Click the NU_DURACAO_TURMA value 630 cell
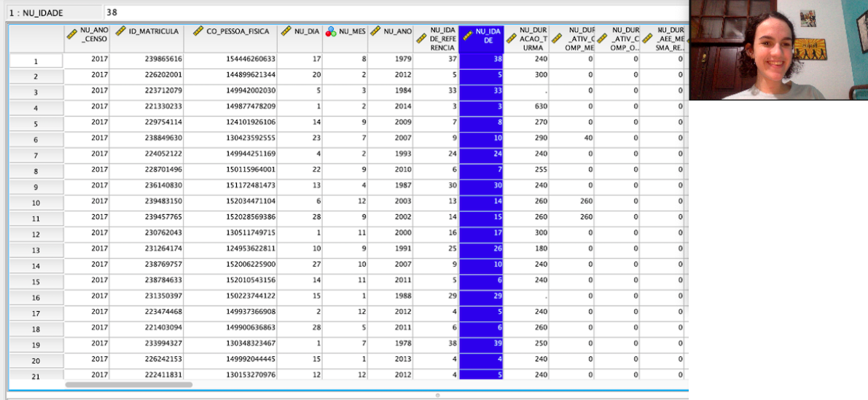 click(x=526, y=106)
